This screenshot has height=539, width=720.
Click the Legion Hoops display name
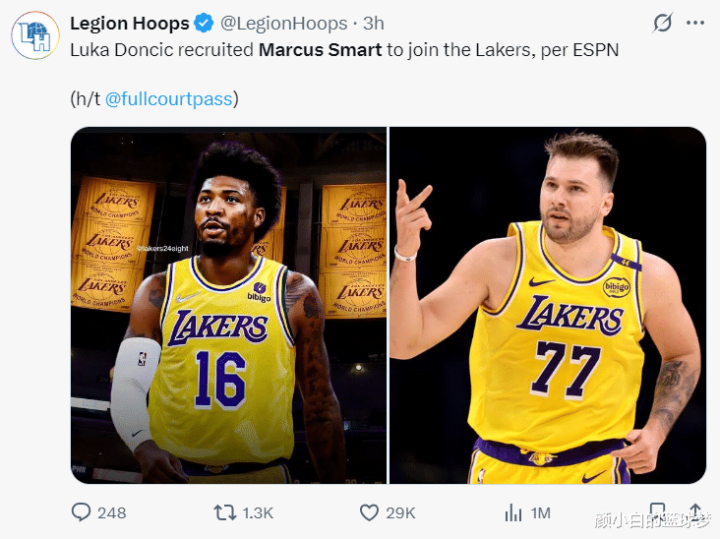129,23
